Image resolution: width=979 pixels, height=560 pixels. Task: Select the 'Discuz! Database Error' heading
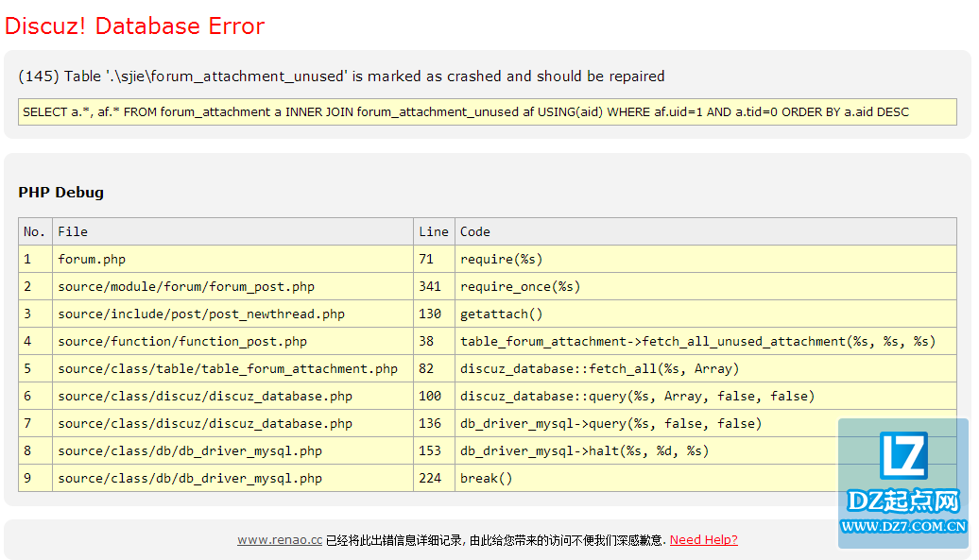click(134, 26)
